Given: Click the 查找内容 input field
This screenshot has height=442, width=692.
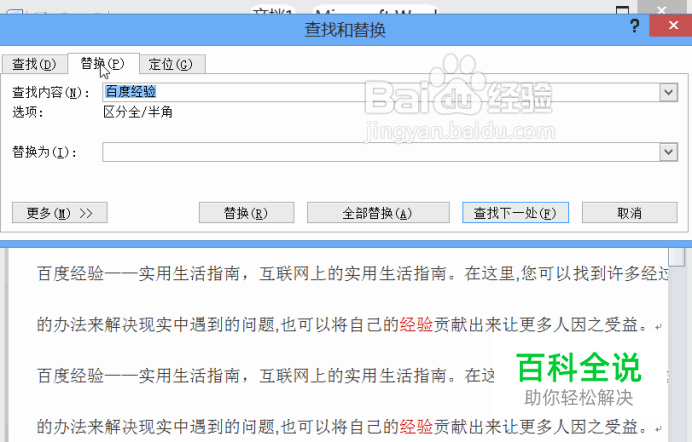Looking at the screenshot, I should (381, 92).
